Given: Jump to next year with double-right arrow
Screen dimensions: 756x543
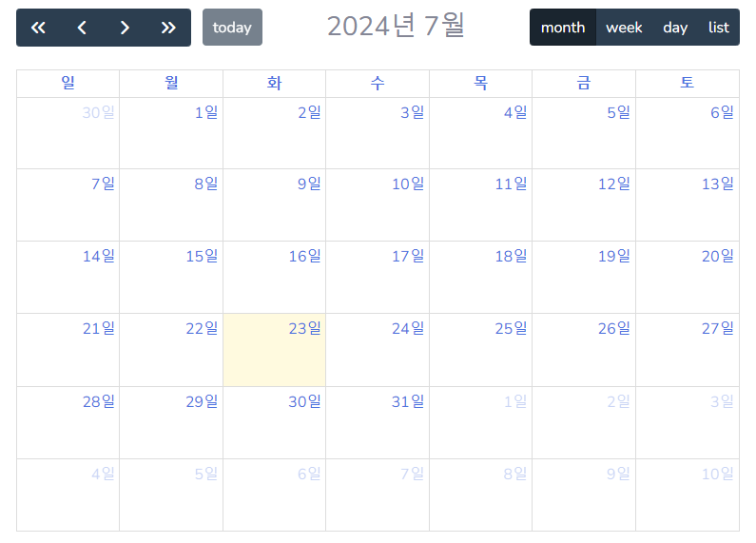Looking at the screenshot, I should tap(168, 28).
